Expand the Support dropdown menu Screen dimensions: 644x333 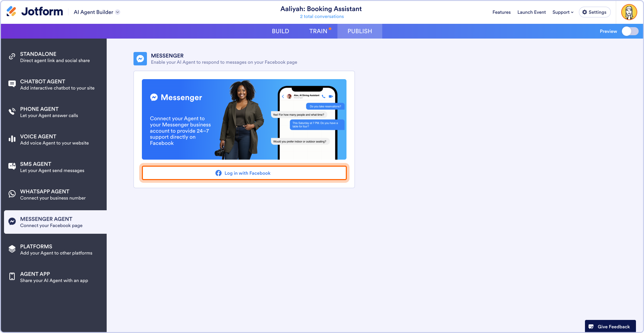point(563,12)
